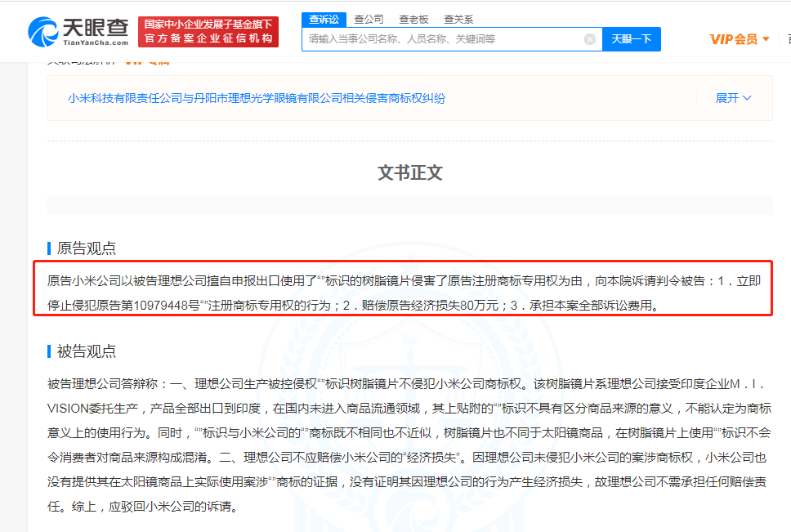This screenshot has width=791, height=532.
Task: Click the TianYanCha logo
Action: 78,32
